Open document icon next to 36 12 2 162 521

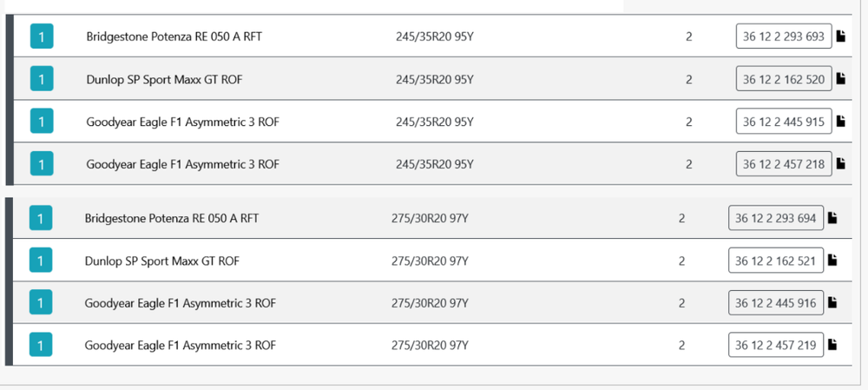pos(832,260)
